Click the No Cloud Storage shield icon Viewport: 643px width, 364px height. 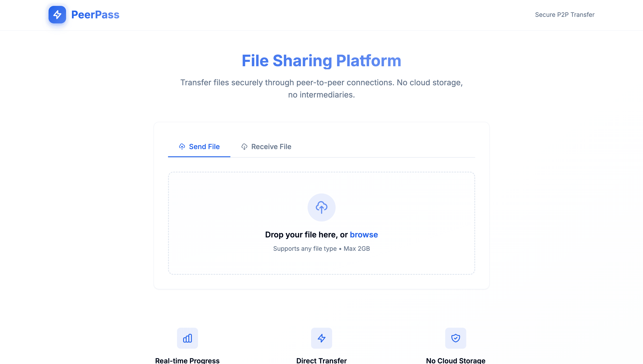coord(456,338)
